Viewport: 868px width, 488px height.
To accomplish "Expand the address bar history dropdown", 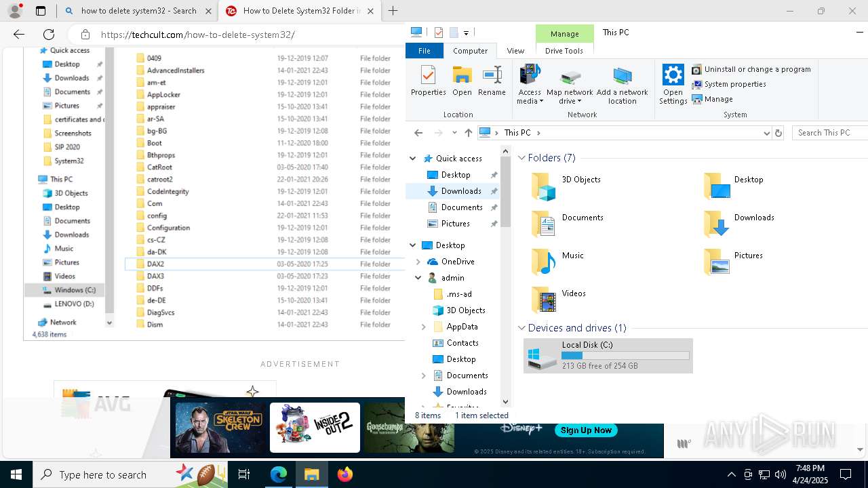I will (x=766, y=133).
